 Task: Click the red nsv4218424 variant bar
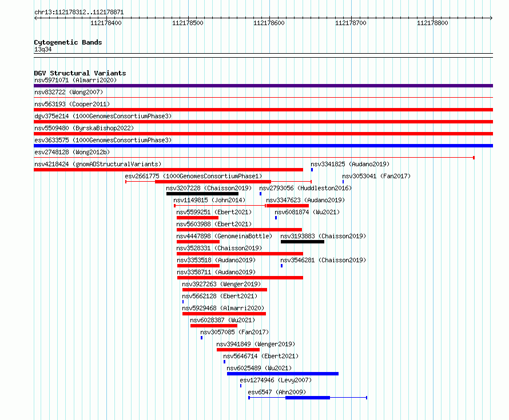pos(169,170)
